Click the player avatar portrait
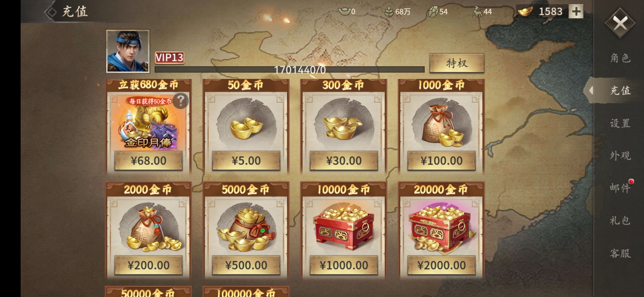 (128, 51)
